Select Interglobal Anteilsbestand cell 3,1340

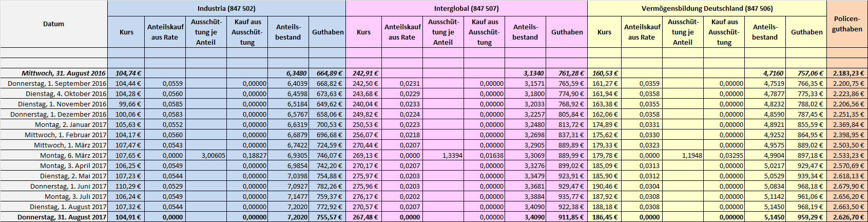point(525,73)
